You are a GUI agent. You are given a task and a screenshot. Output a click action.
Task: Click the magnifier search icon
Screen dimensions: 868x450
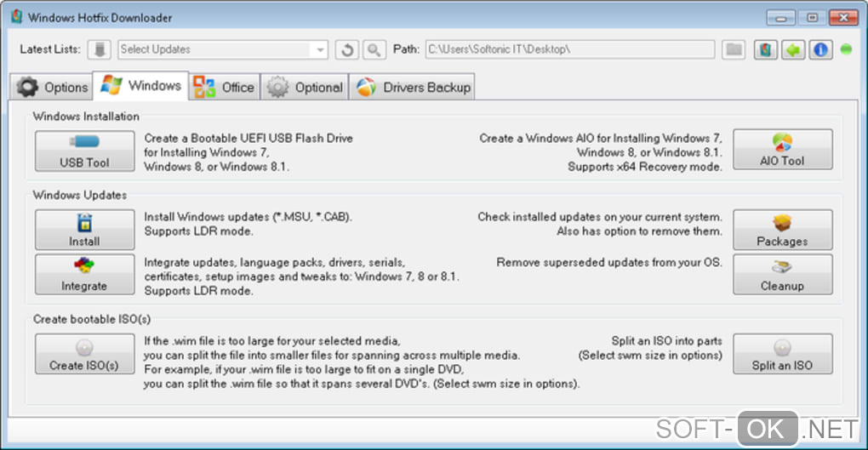tap(374, 50)
